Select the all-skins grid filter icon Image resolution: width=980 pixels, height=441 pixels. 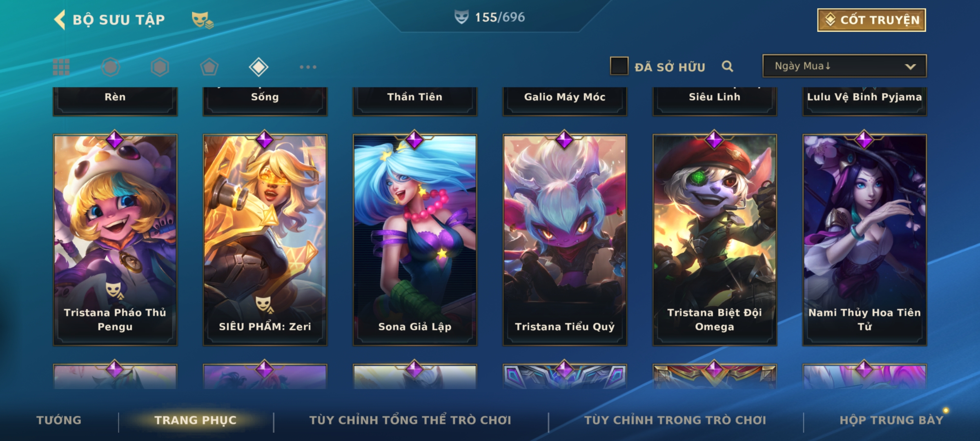[61, 67]
